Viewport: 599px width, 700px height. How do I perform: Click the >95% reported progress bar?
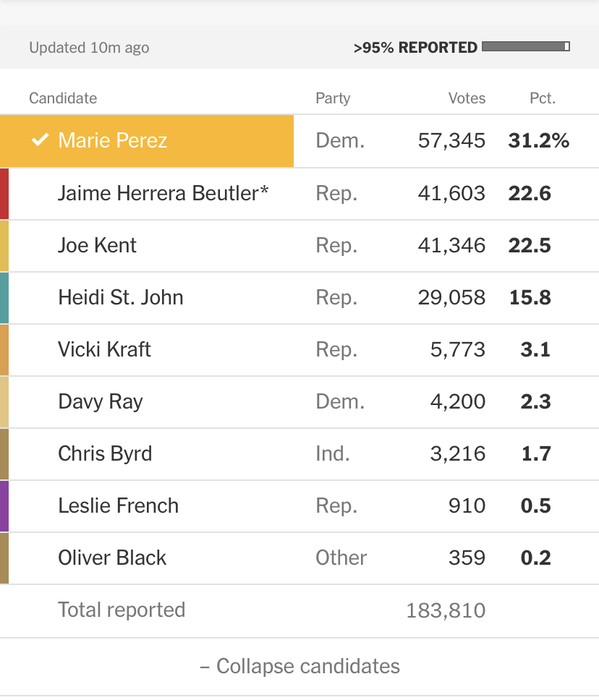[x=526, y=46]
